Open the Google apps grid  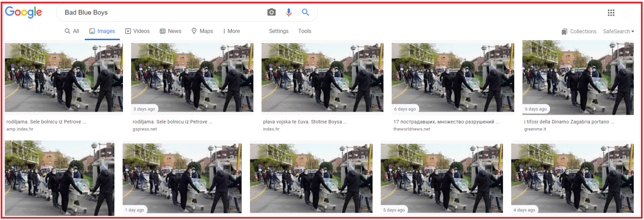pos(611,13)
